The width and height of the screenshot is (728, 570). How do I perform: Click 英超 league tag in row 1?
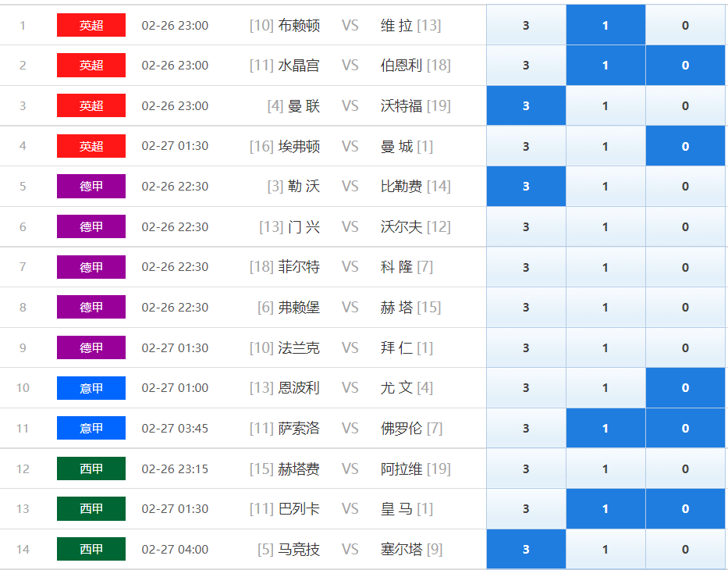pos(91,25)
